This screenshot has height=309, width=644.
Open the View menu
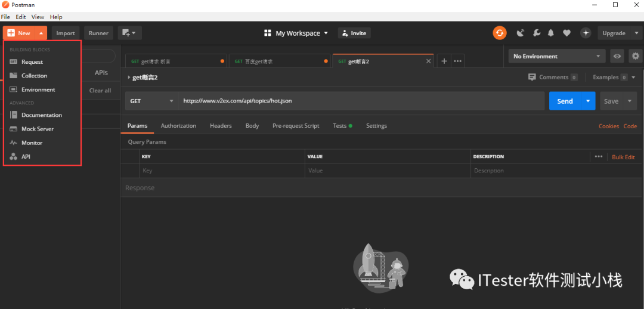38,17
